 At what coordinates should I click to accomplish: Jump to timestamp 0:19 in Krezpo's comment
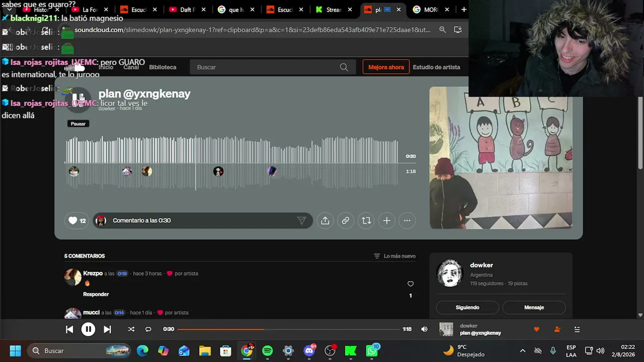(122, 274)
